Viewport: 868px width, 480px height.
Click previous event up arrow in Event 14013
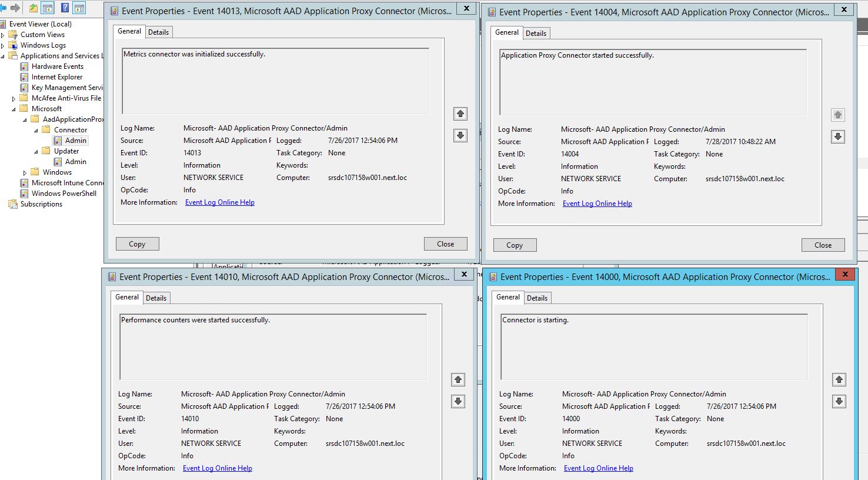[x=460, y=114]
